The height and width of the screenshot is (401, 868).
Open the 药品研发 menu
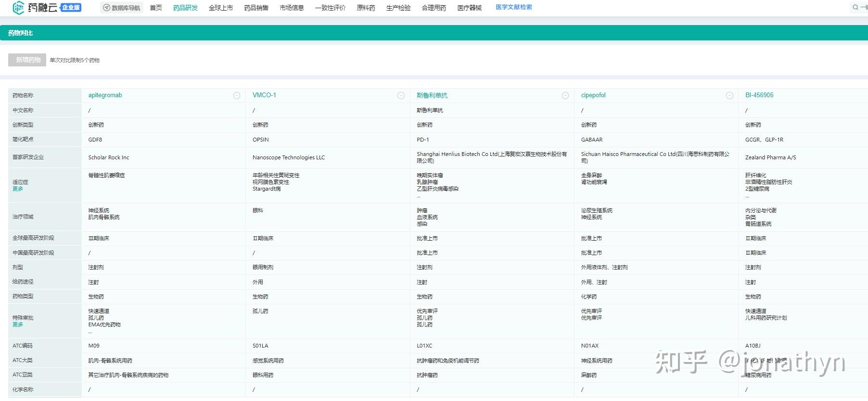[x=185, y=8]
